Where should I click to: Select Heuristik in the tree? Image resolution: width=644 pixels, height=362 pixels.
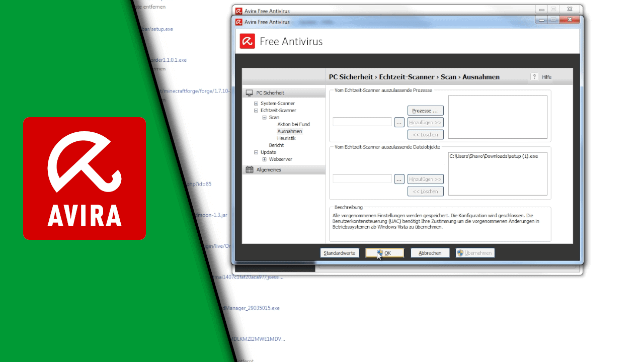(x=286, y=138)
